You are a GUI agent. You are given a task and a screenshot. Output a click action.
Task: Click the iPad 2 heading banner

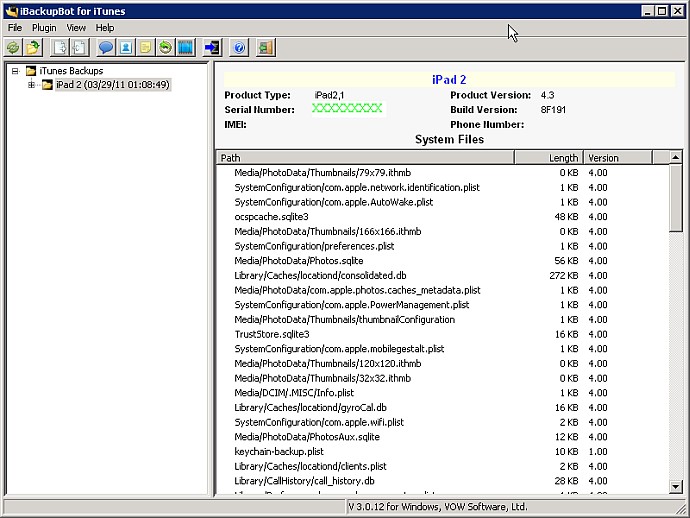pyautogui.click(x=449, y=80)
